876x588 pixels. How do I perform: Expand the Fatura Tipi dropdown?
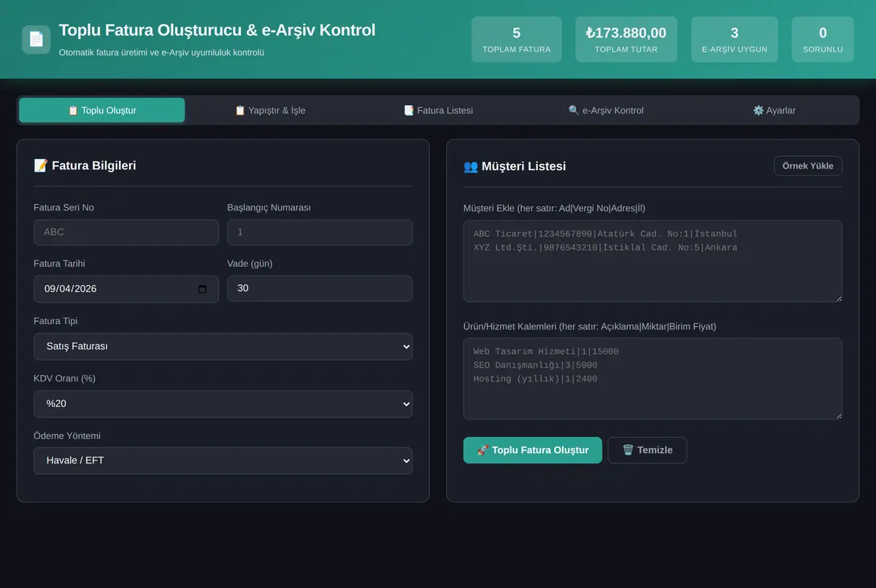point(223,347)
